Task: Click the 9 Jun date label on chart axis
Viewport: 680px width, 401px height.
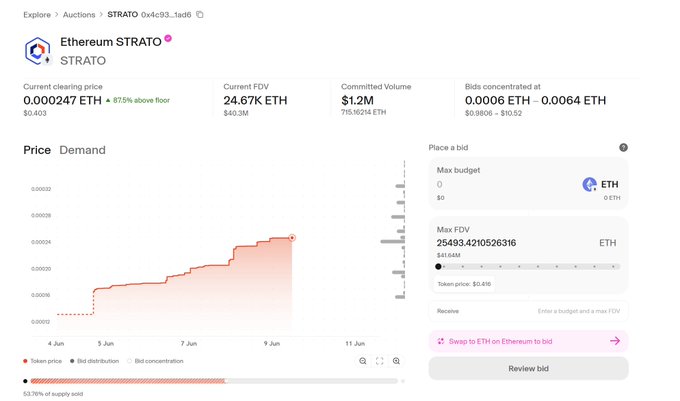Action: coord(271,343)
